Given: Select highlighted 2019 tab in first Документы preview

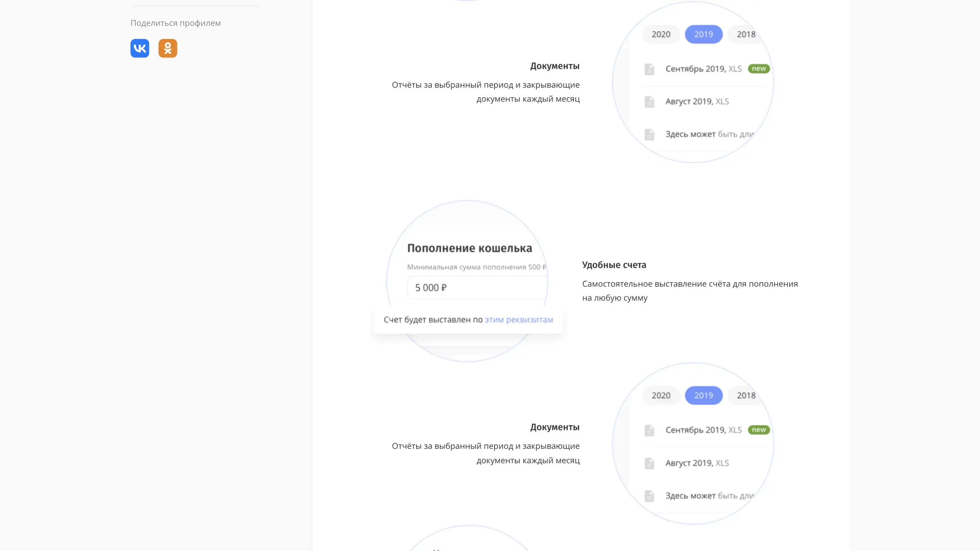Looking at the screenshot, I should [x=703, y=34].
